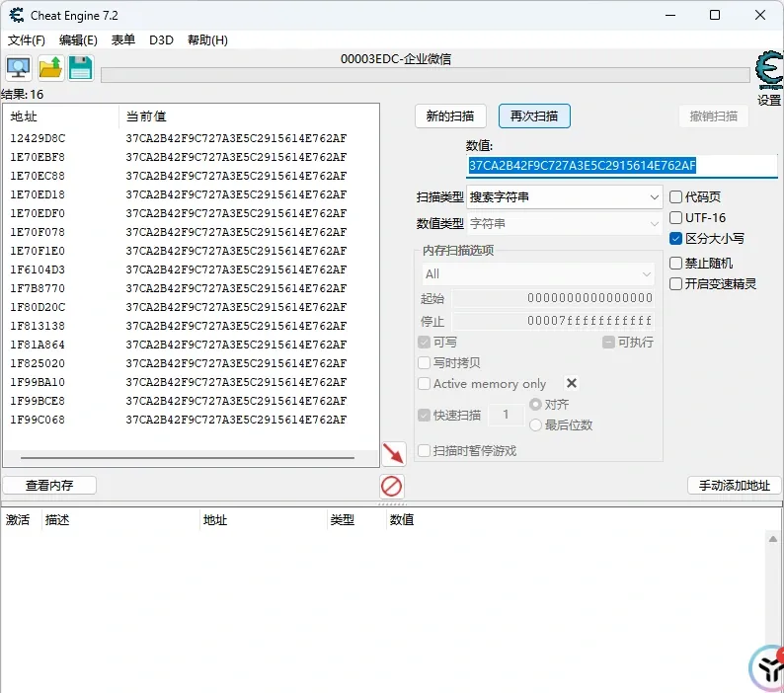Click the 手动添加地址 button
The image size is (784, 693).
(x=734, y=485)
